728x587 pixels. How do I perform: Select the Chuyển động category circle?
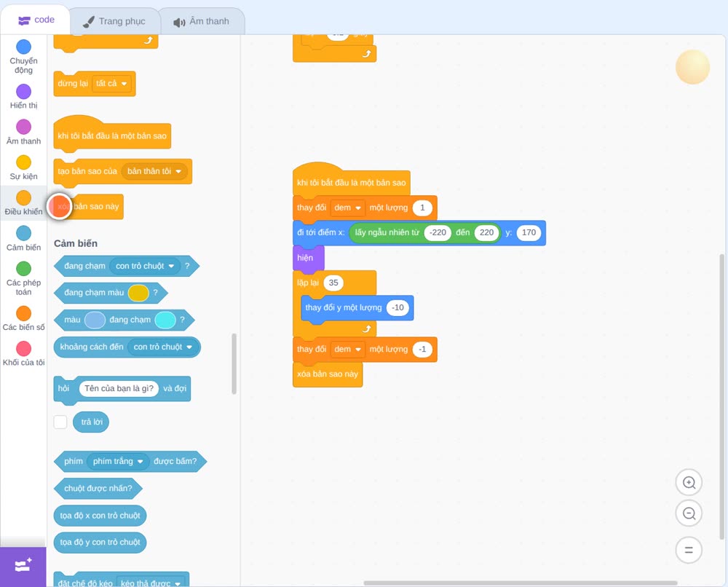click(24, 47)
